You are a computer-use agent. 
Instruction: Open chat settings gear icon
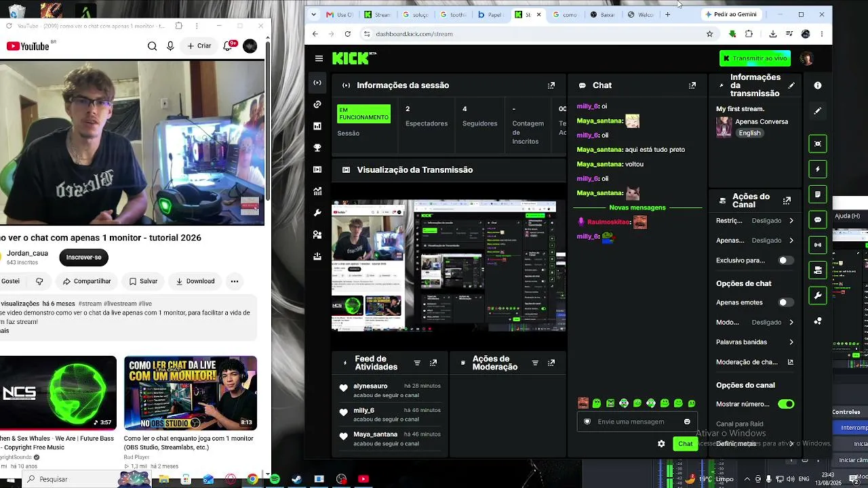pos(661,444)
